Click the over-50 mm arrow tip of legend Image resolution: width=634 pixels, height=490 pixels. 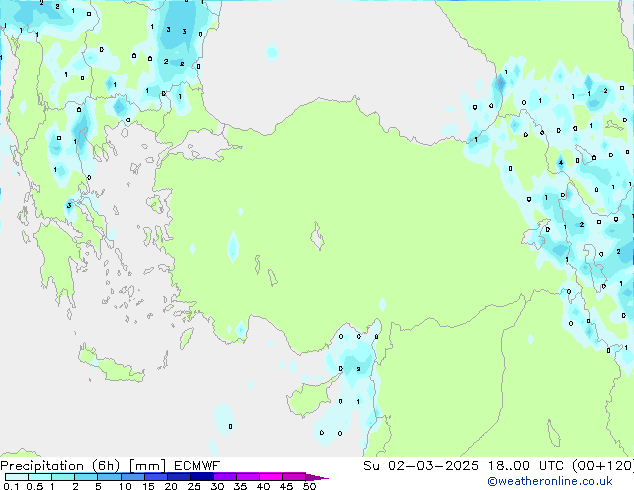317,477
